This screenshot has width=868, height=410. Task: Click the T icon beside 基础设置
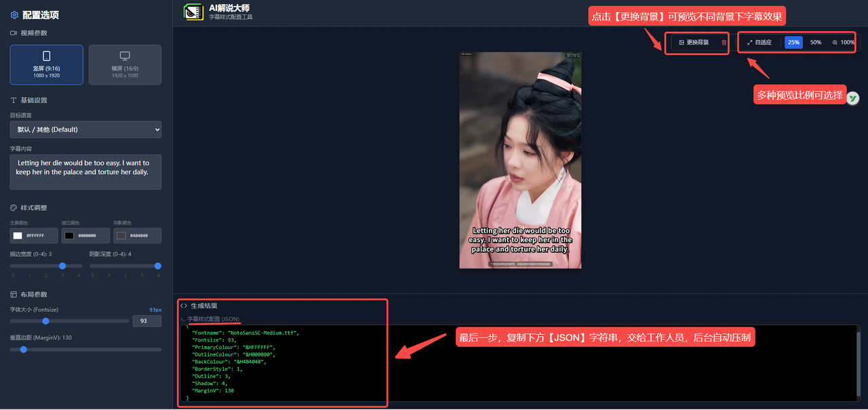coord(14,100)
